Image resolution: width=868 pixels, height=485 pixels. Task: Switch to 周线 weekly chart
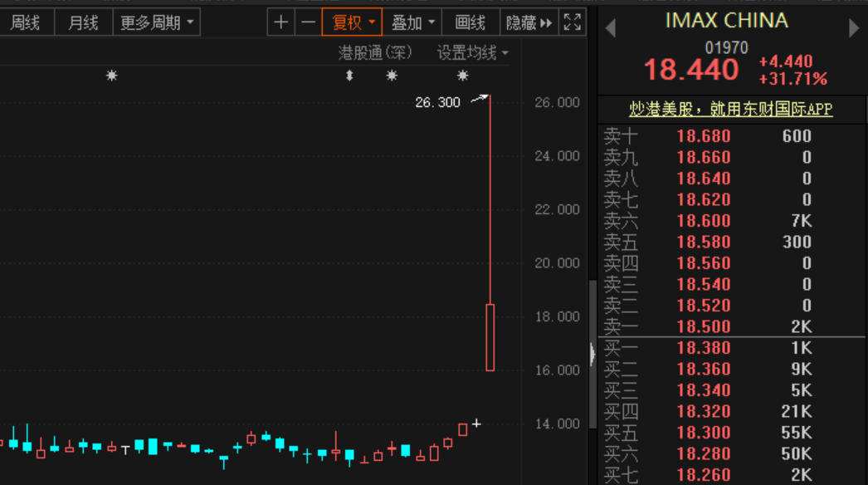click(26, 22)
